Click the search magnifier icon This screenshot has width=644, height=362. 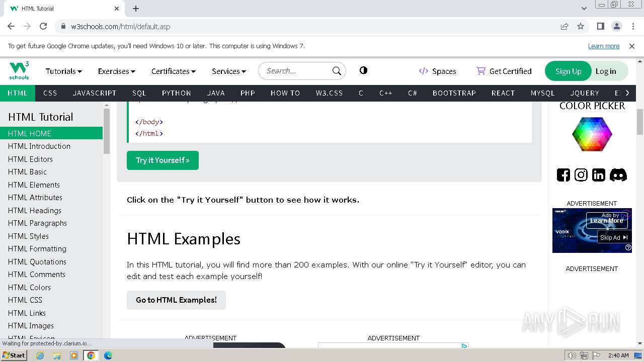click(x=337, y=71)
